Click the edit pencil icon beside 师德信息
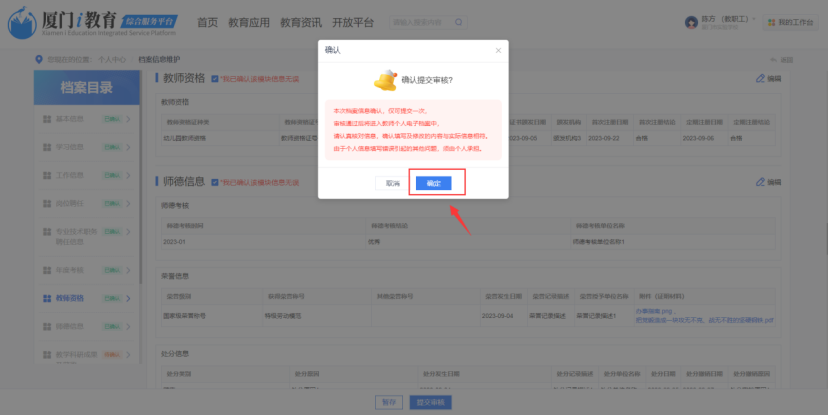Image resolution: width=829 pixels, height=416 pixels. tap(760, 181)
